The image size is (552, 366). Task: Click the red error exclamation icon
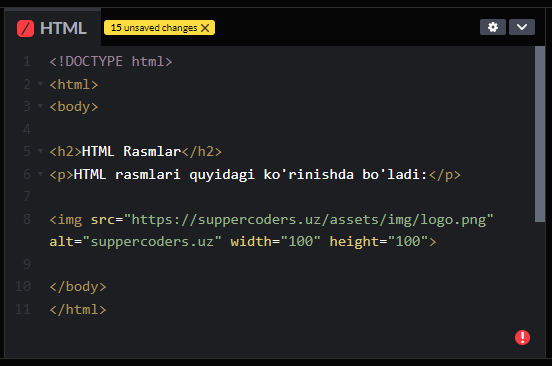click(522, 337)
